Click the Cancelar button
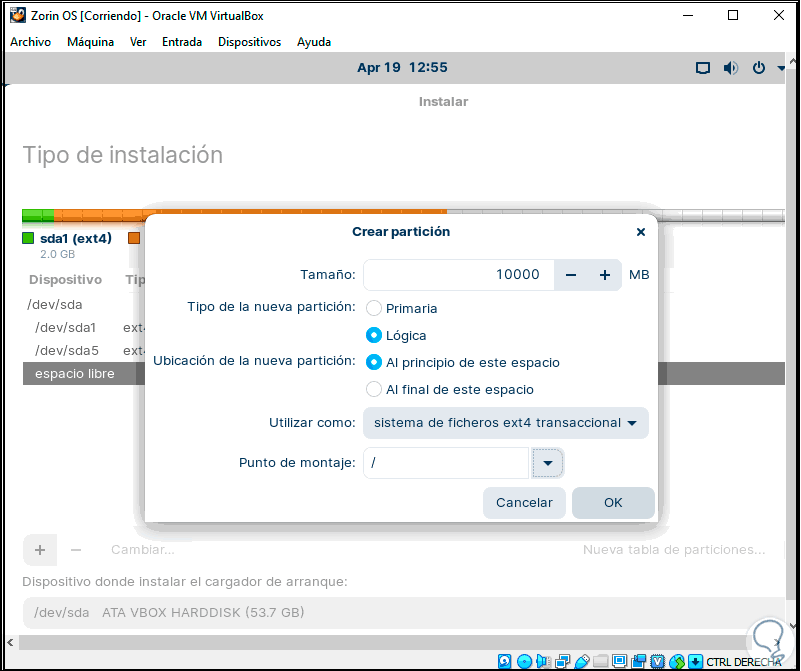The image size is (801, 671). [x=524, y=502]
